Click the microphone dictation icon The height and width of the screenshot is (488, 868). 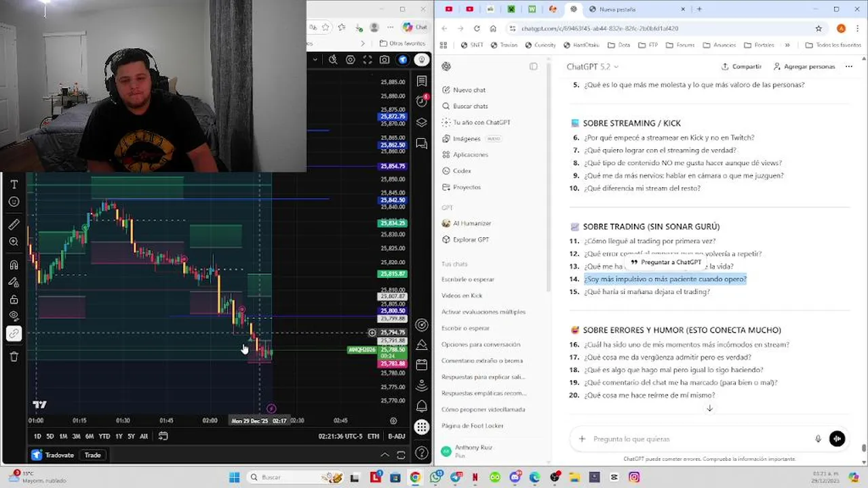(x=818, y=439)
